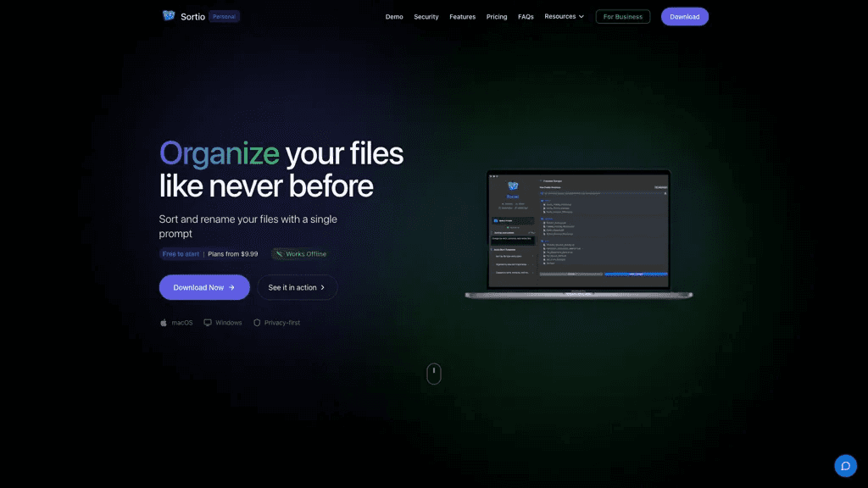868x488 pixels.
Task: Click the Sortio logo icon in header
Action: (169, 15)
